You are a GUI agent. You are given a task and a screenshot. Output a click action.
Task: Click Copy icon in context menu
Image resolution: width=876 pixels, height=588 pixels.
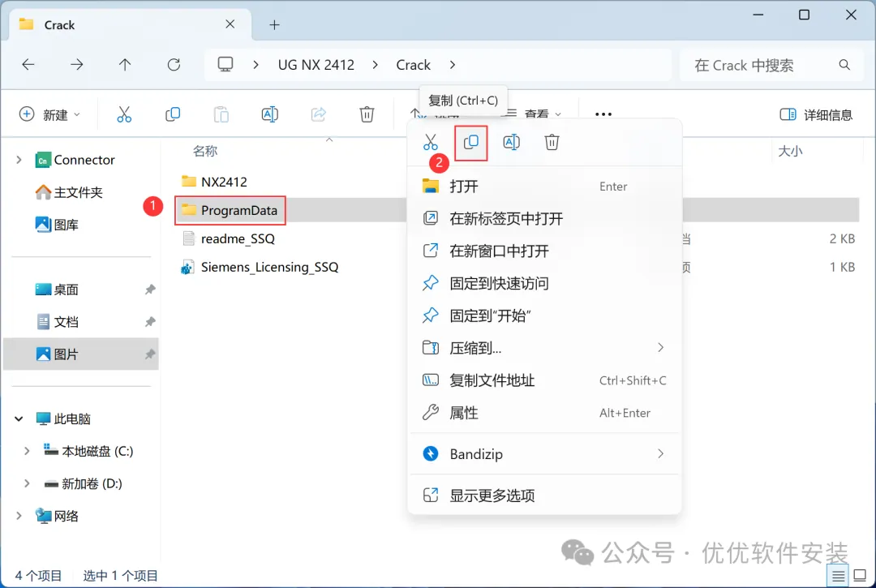coord(471,143)
